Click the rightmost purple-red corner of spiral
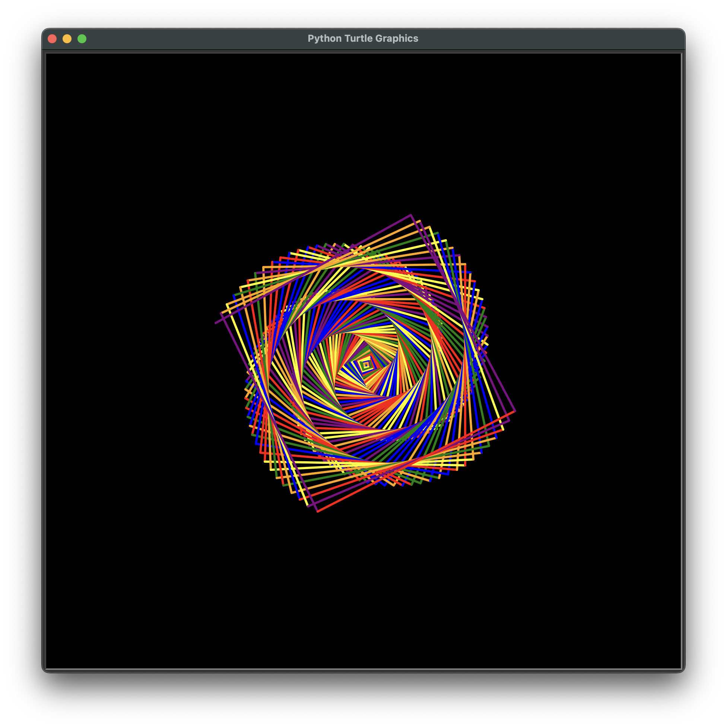Viewport: 727px width, 728px height. (x=515, y=411)
